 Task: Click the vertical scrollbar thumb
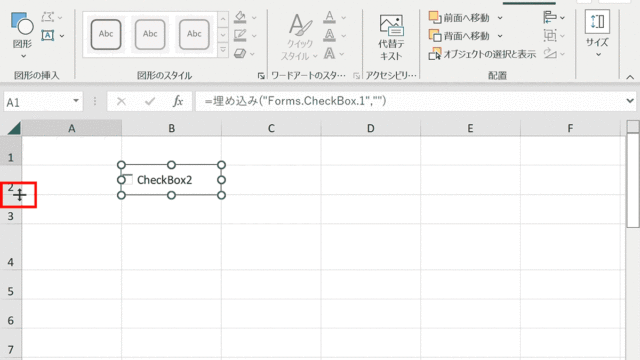pyautogui.click(x=633, y=180)
